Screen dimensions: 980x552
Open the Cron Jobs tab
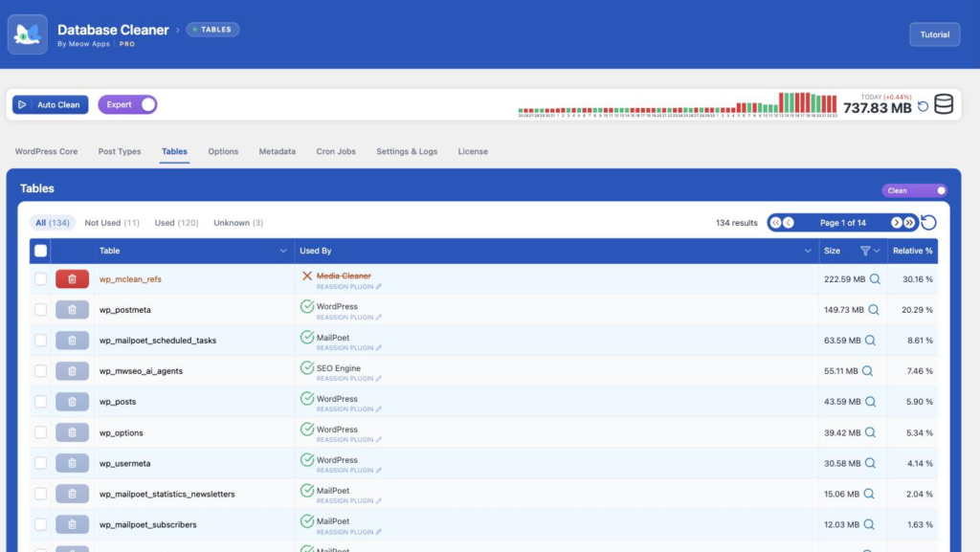pos(336,151)
